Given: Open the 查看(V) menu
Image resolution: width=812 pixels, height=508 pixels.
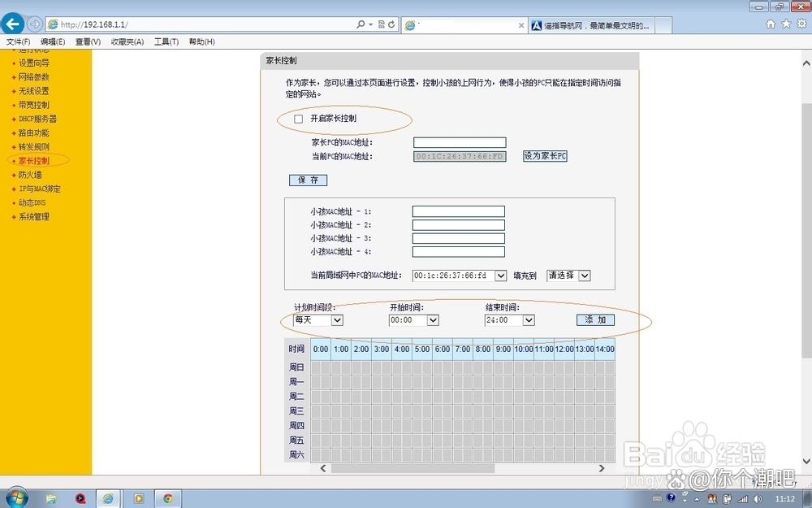Looking at the screenshot, I should pos(88,41).
